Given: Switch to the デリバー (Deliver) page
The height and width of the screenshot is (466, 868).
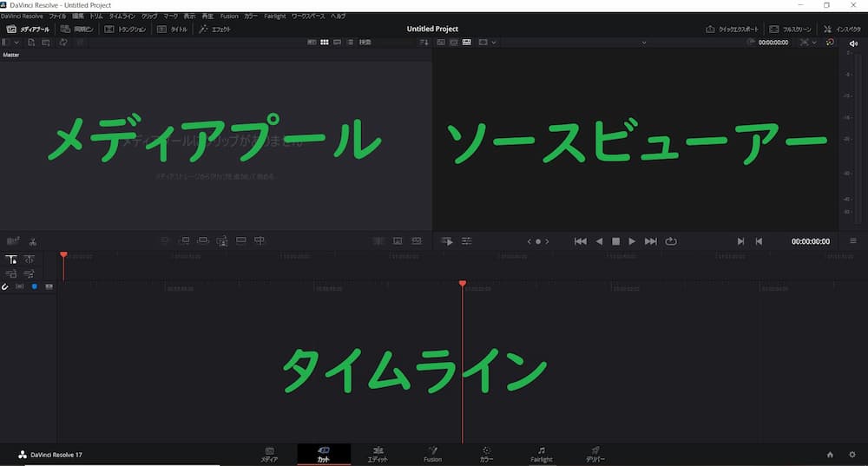Looking at the screenshot, I should coord(595,455).
